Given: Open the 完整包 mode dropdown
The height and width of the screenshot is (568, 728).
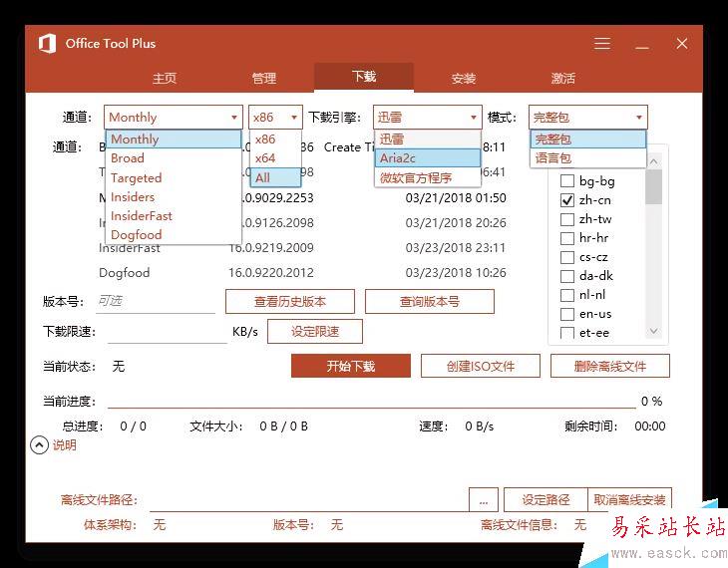Looking at the screenshot, I should coord(587,117).
